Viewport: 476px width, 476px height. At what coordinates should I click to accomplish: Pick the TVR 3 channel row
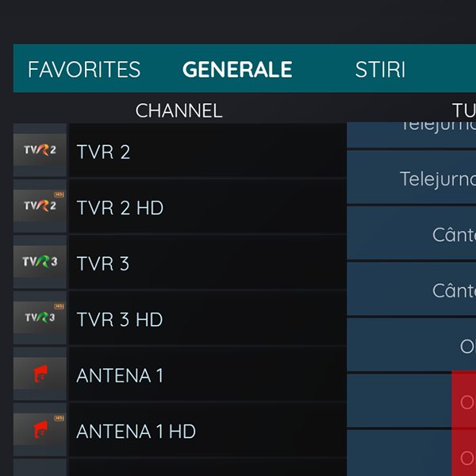coord(208,263)
